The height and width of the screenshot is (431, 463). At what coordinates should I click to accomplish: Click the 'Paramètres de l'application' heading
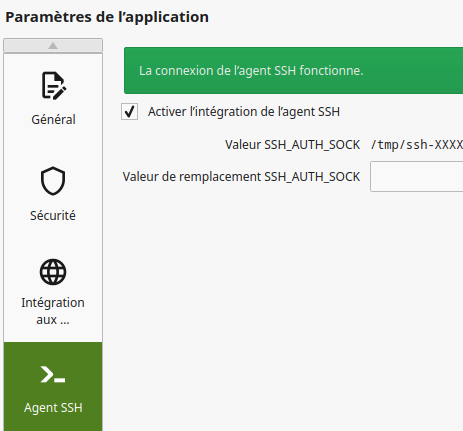107,17
